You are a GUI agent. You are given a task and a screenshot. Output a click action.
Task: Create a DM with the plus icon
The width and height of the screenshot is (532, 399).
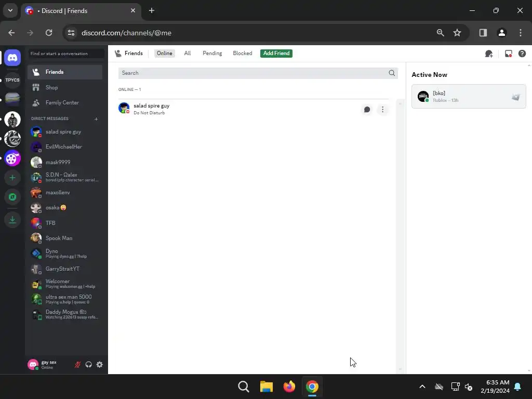pyautogui.click(x=96, y=119)
